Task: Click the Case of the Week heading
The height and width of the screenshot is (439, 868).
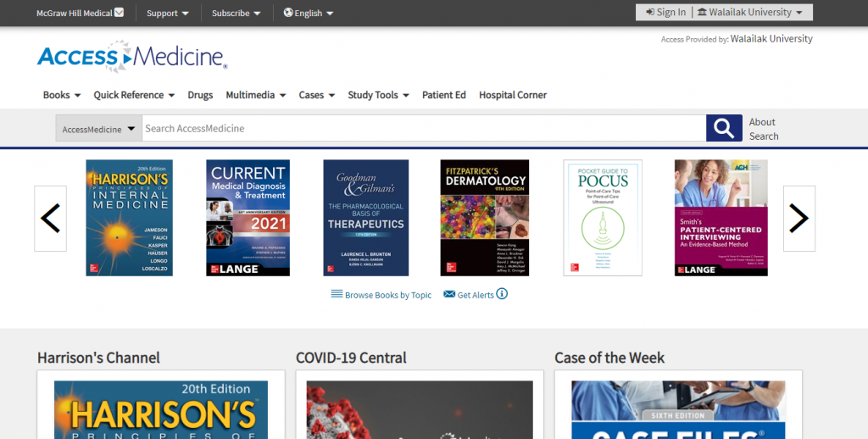Action: [609, 358]
